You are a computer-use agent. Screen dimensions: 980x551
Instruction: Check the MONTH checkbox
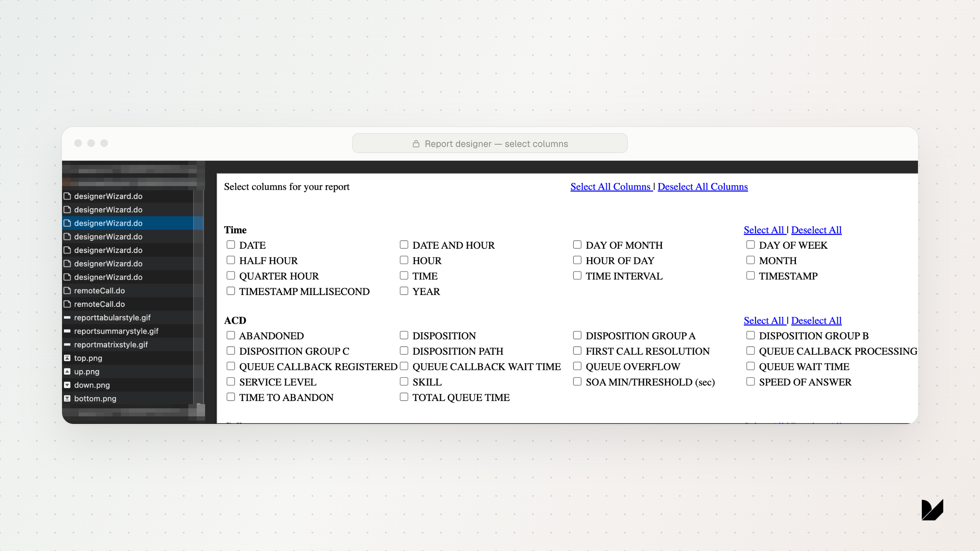click(751, 260)
